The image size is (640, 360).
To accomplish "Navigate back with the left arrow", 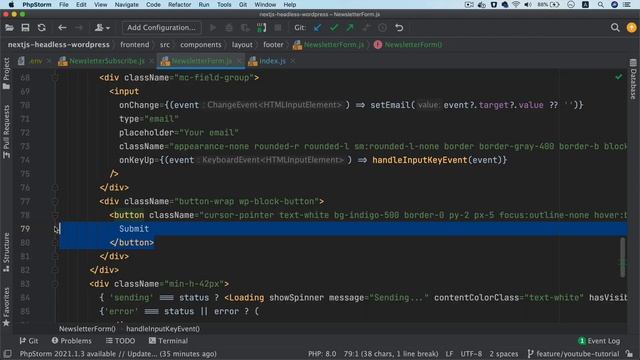I will [62, 28].
